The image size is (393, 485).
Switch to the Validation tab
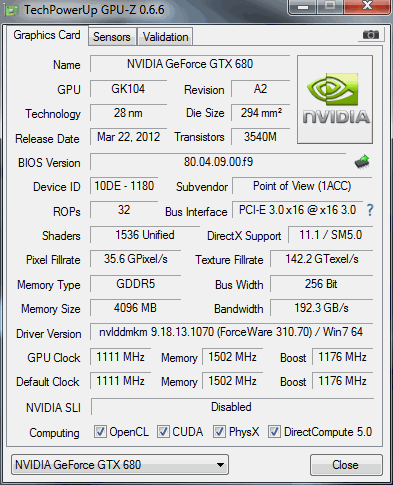pyautogui.click(x=166, y=37)
